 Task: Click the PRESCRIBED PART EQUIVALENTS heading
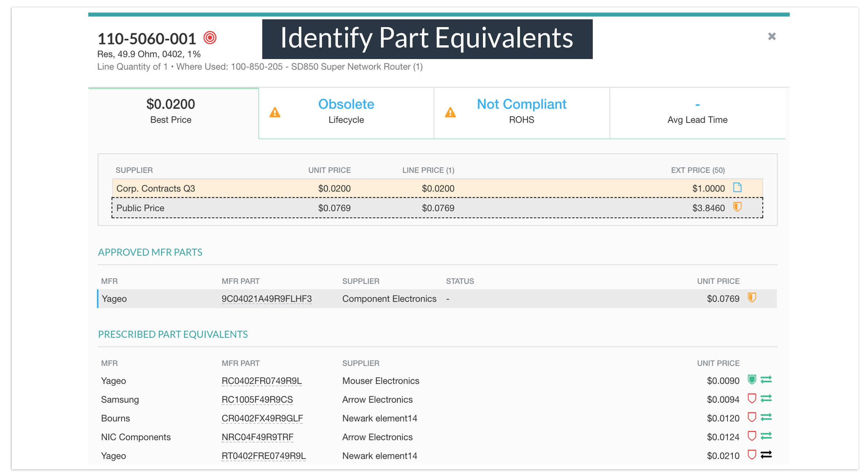[173, 335]
